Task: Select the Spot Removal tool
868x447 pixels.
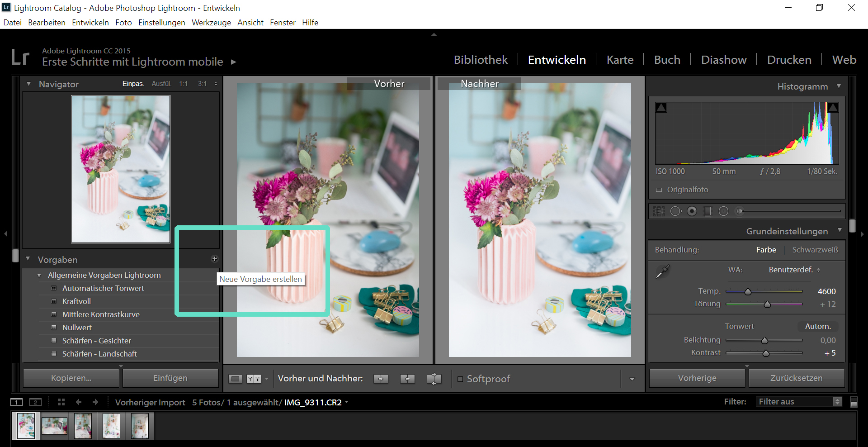Action: 676,211
